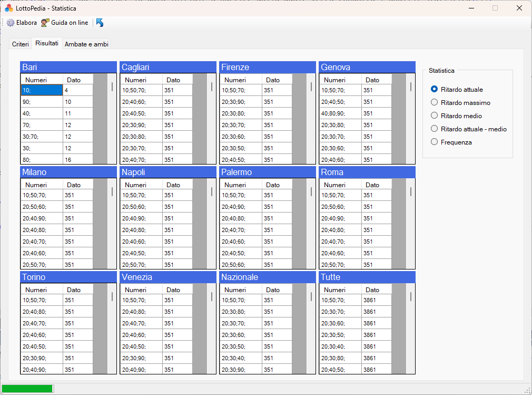532x395 pixels.
Task: Open Guida on line help icon
Action: point(45,23)
